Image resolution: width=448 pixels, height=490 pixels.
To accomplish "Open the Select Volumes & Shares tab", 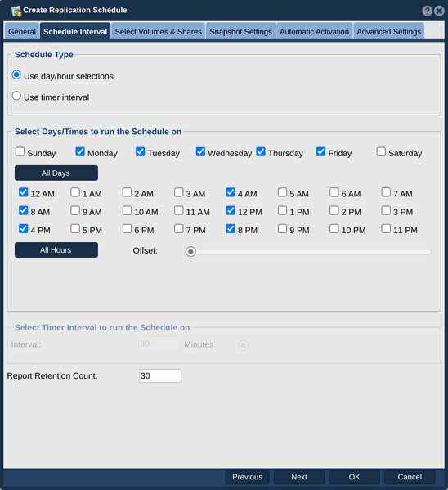I will coord(158,32).
